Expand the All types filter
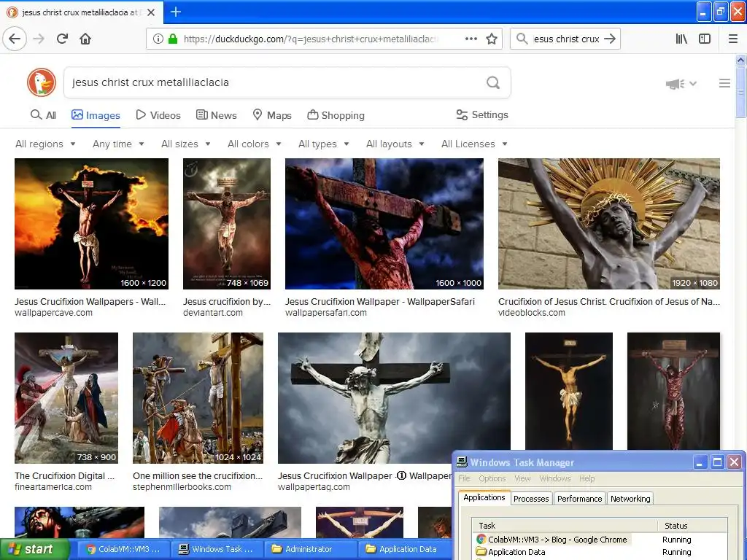Viewport: 747px width, 560px height. tap(323, 144)
